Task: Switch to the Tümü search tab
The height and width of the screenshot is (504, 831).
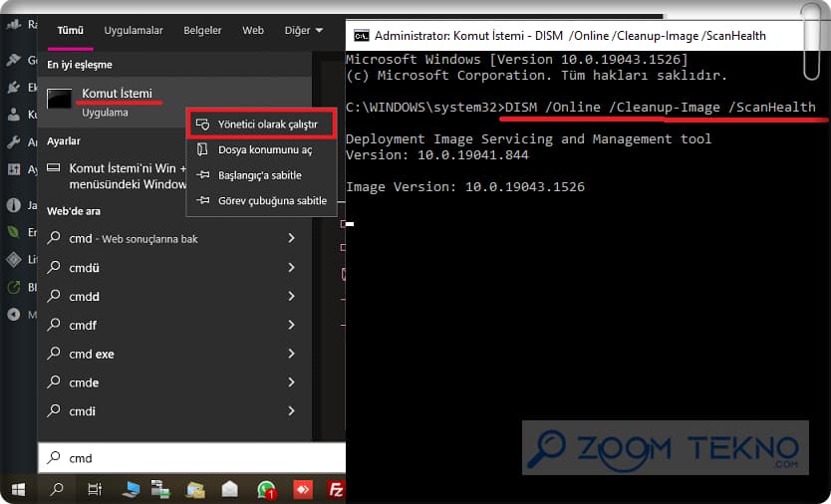Action: point(71,31)
